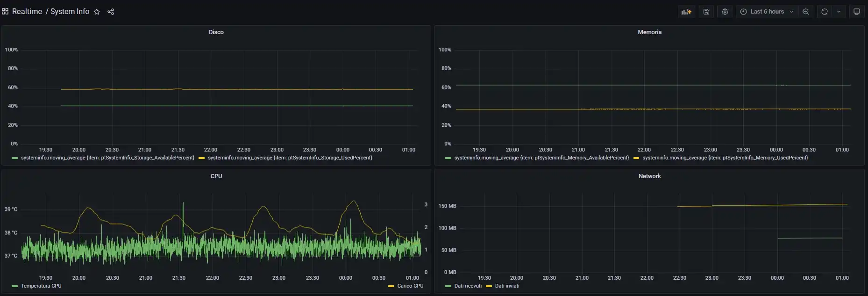Open the Last 6 hours time picker
Viewport: 868px width, 296px height.
767,12
